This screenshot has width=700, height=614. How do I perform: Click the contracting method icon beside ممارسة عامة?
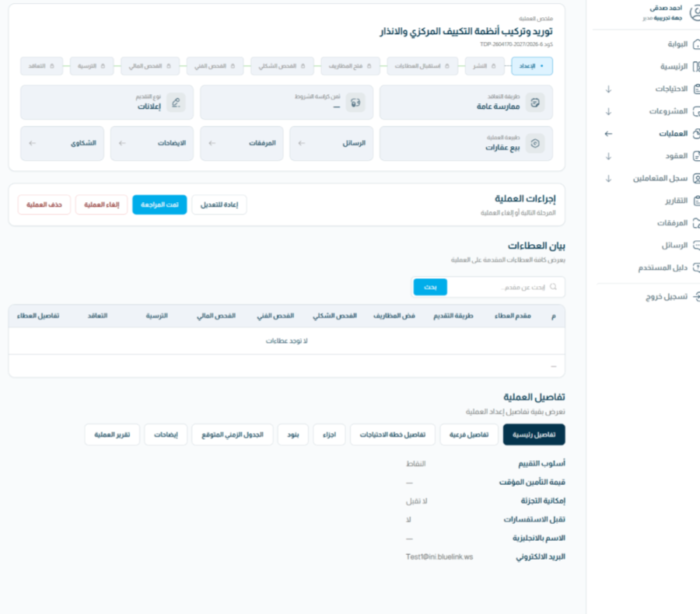(x=535, y=103)
